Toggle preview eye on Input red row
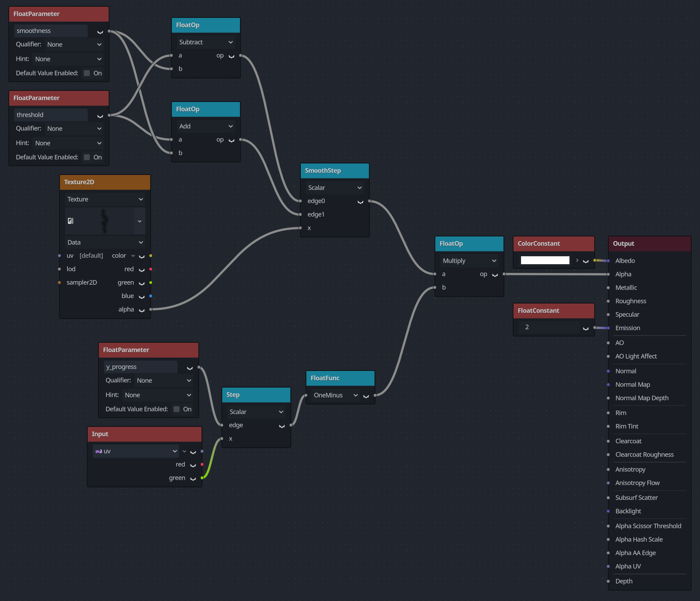Viewport: 700px width, 601px height. pyautogui.click(x=193, y=465)
